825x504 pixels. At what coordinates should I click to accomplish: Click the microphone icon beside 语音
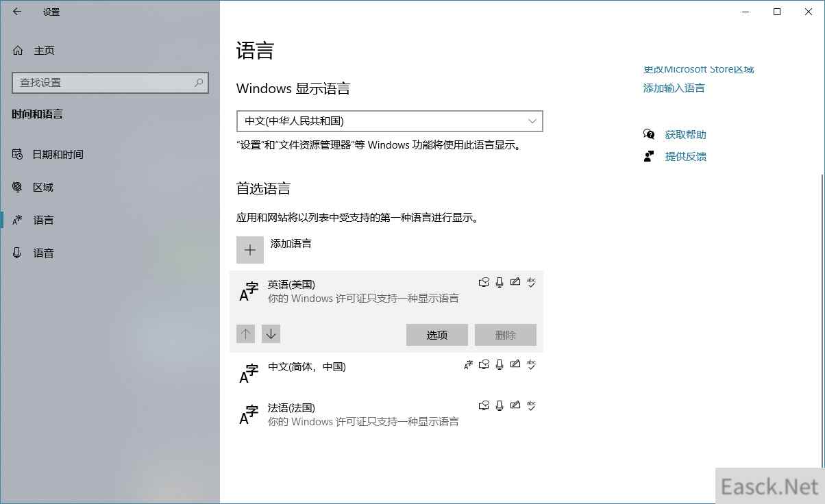point(18,253)
